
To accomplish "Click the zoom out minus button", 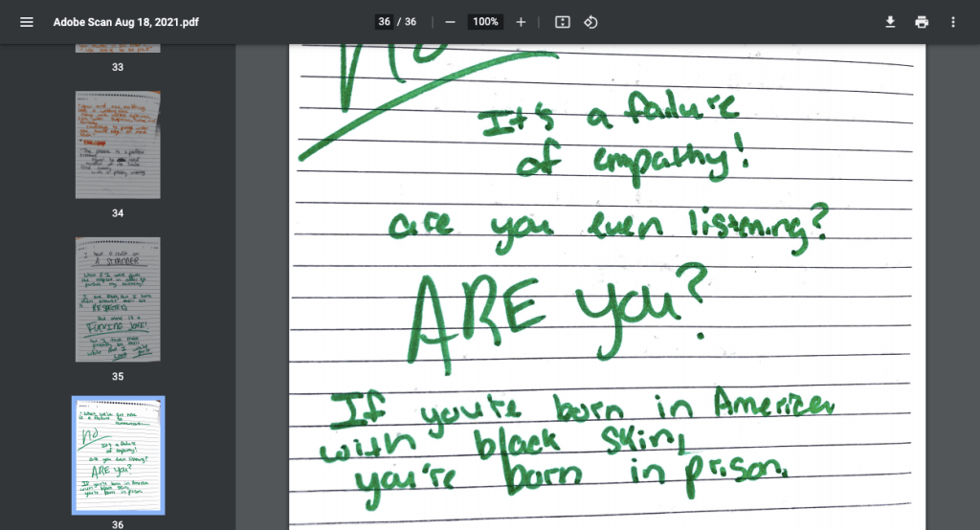I will [450, 22].
